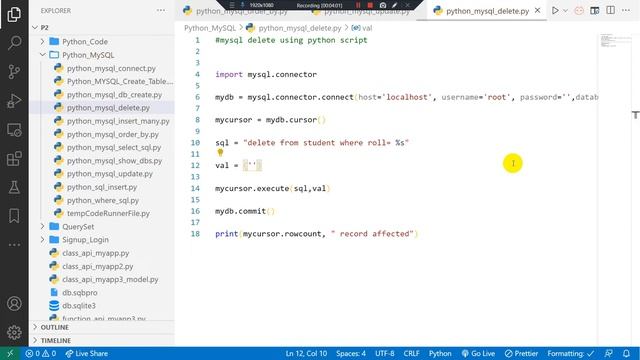Expand the TIMELINE section
Image resolution: width=640 pixels, height=360 pixels.
click(x=102, y=340)
